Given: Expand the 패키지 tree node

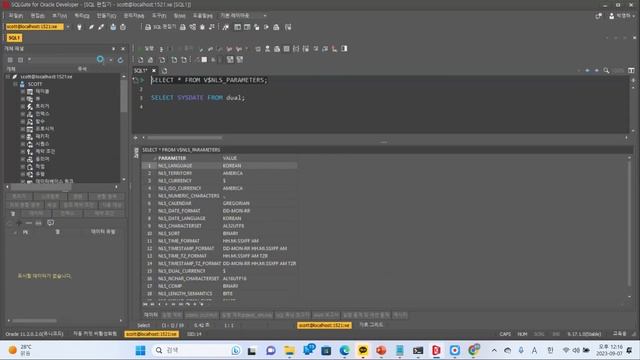Looking at the screenshot, I should pos(23,136).
